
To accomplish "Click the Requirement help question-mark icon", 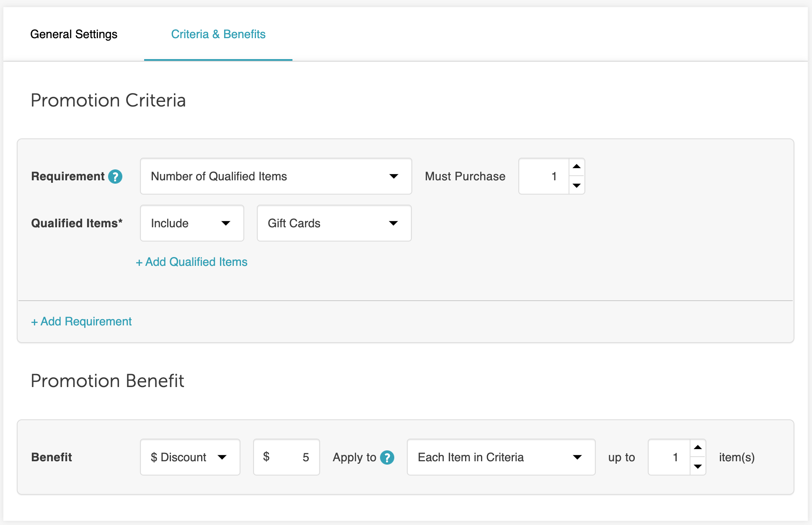I will click(x=115, y=177).
